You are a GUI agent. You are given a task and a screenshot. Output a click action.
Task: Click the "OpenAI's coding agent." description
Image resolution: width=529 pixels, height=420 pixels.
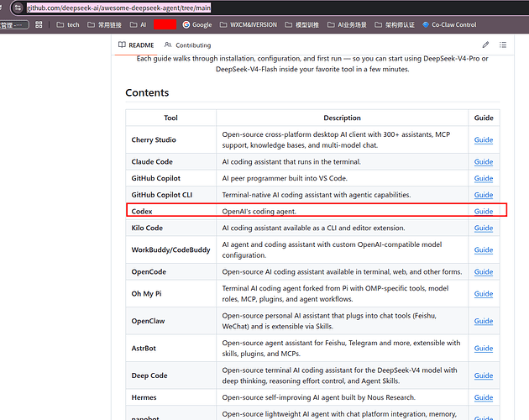pyautogui.click(x=259, y=212)
